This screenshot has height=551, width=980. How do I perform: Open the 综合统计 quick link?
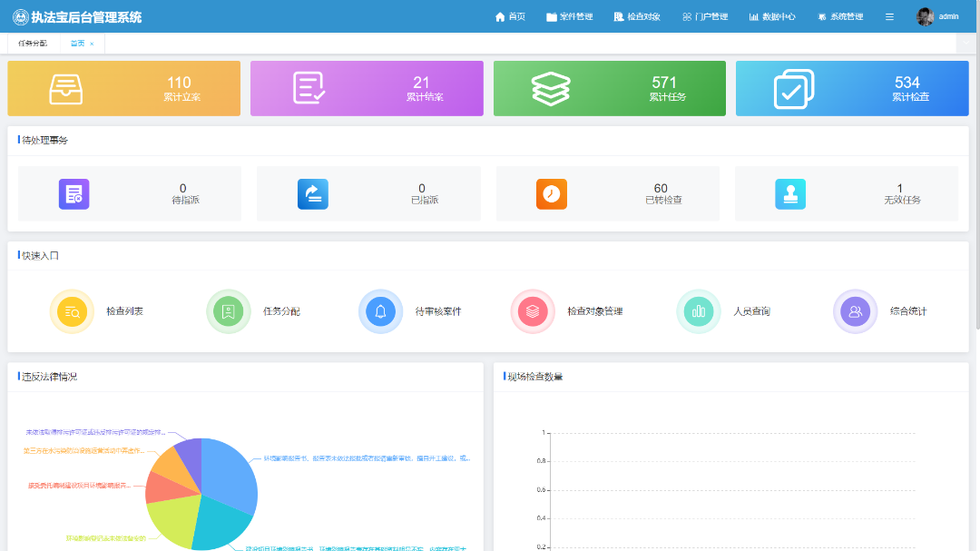[908, 311]
